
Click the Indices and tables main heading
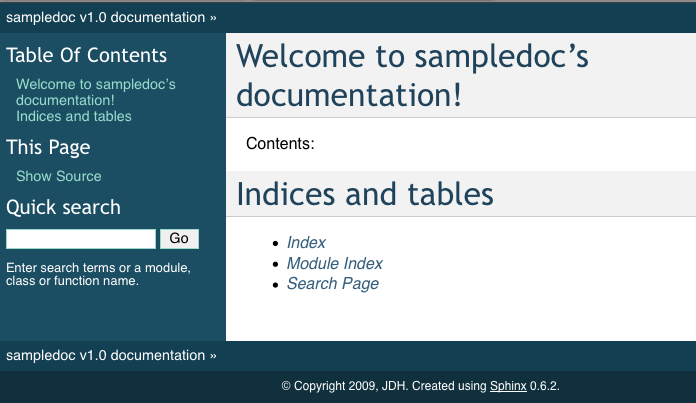point(364,194)
